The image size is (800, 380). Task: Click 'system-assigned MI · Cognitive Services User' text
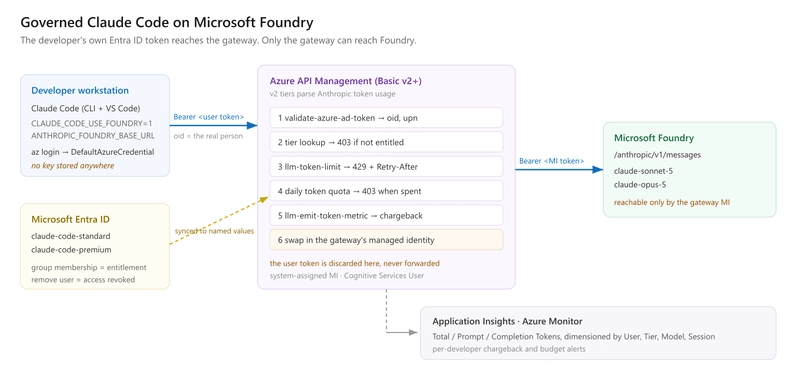[x=346, y=276]
